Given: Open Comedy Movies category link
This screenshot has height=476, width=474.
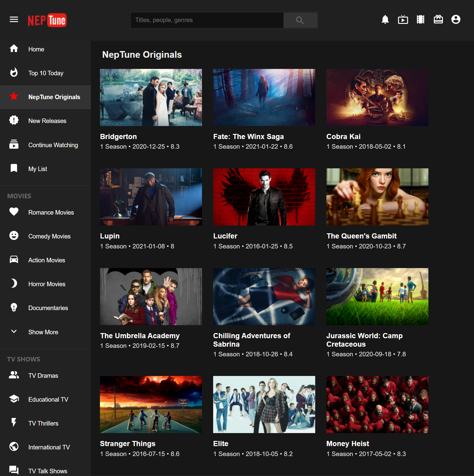Looking at the screenshot, I should (x=50, y=236).
